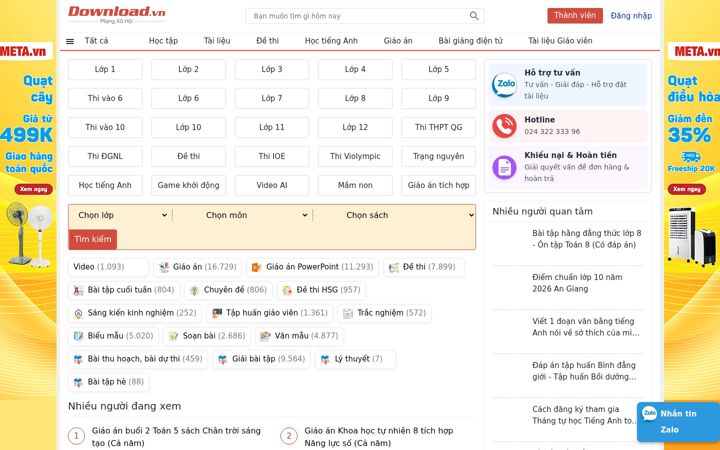Click the Zalo support icon
Screen dimensions: 720x450
pyautogui.click(x=504, y=84)
